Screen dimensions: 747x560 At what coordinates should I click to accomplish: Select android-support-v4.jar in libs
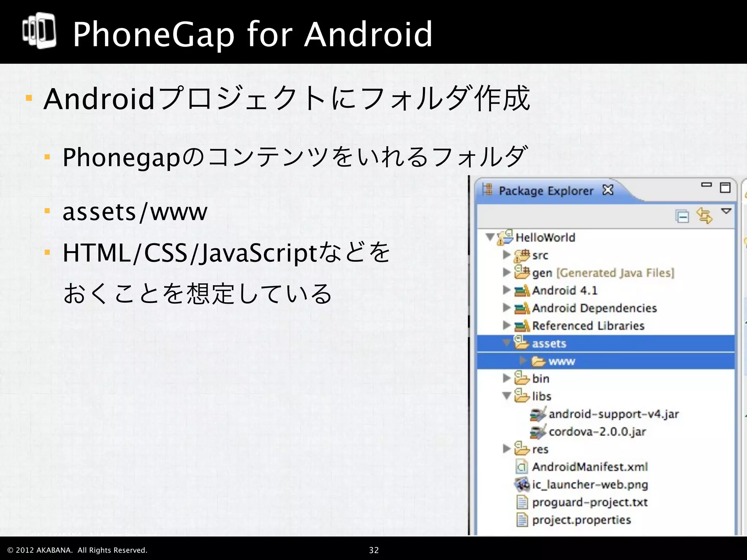click(x=614, y=414)
